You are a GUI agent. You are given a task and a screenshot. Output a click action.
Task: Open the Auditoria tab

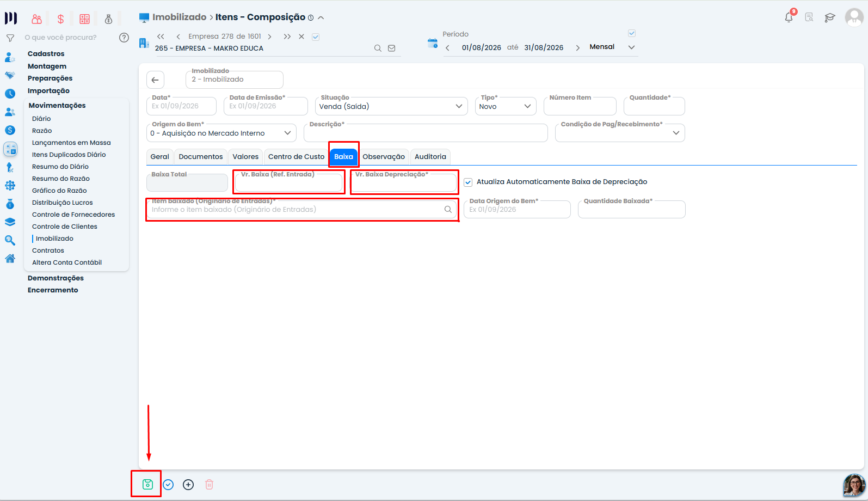tap(430, 157)
